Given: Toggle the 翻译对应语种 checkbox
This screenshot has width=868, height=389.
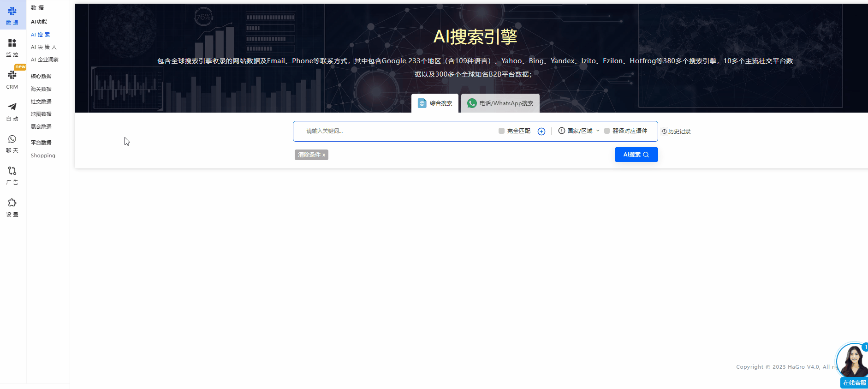Looking at the screenshot, I should [x=607, y=131].
